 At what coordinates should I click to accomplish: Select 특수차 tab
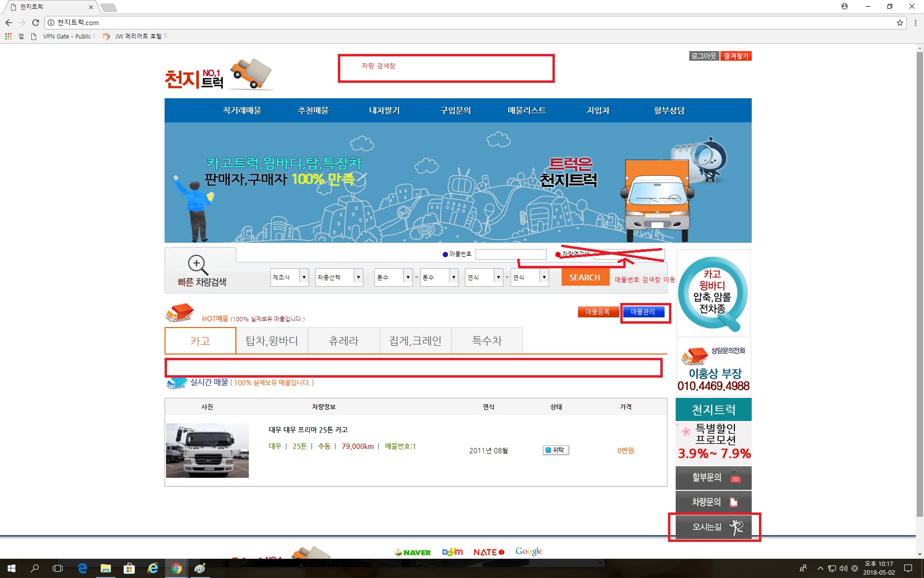[x=487, y=341]
